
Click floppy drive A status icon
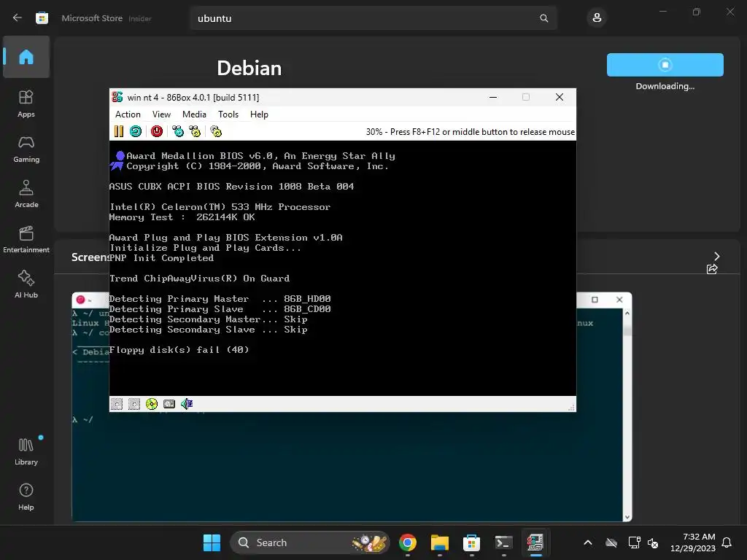click(x=117, y=404)
